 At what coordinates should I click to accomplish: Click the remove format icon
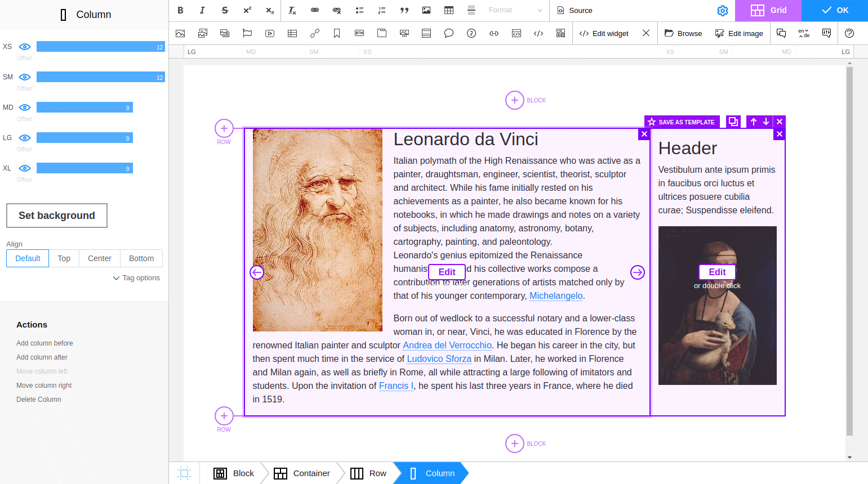tap(292, 10)
